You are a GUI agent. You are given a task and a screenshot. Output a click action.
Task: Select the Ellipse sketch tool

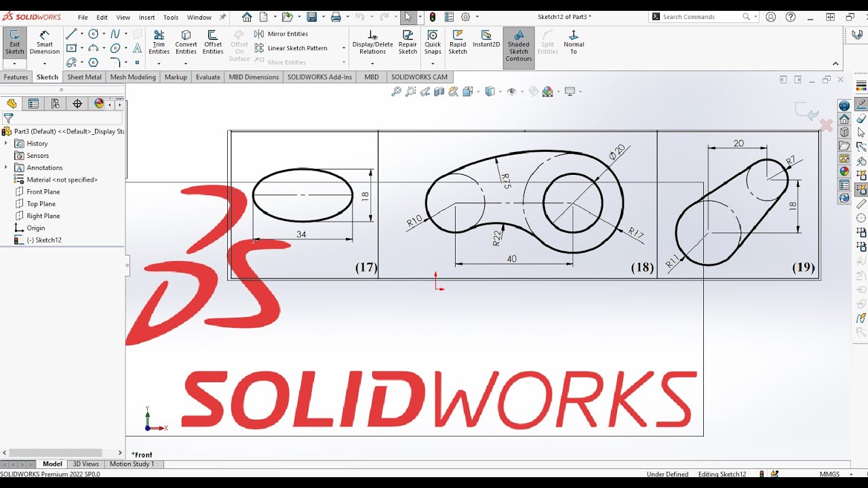[115, 48]
